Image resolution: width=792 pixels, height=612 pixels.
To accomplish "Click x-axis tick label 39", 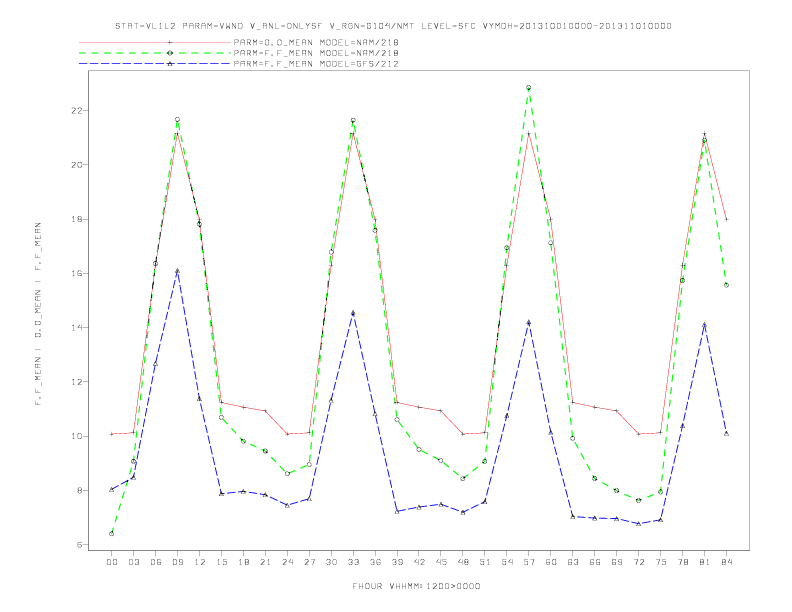I will pos(397,562).
